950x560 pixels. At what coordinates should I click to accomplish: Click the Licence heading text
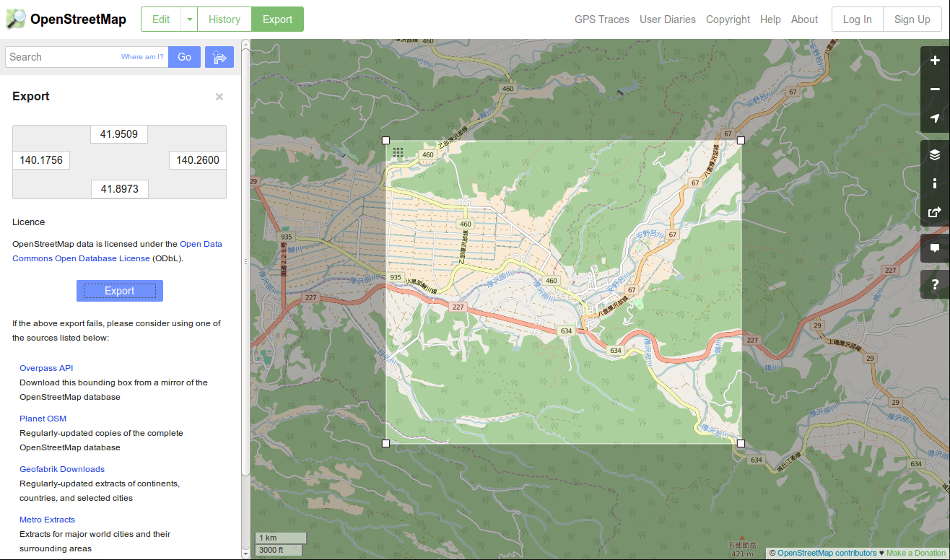pyautogui.click(x=28, y=222)
